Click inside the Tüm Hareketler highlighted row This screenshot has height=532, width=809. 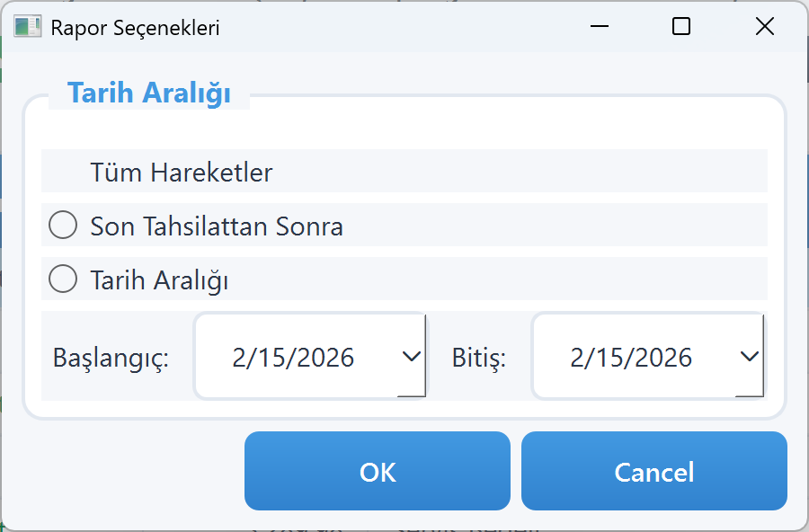pos(404,172)
